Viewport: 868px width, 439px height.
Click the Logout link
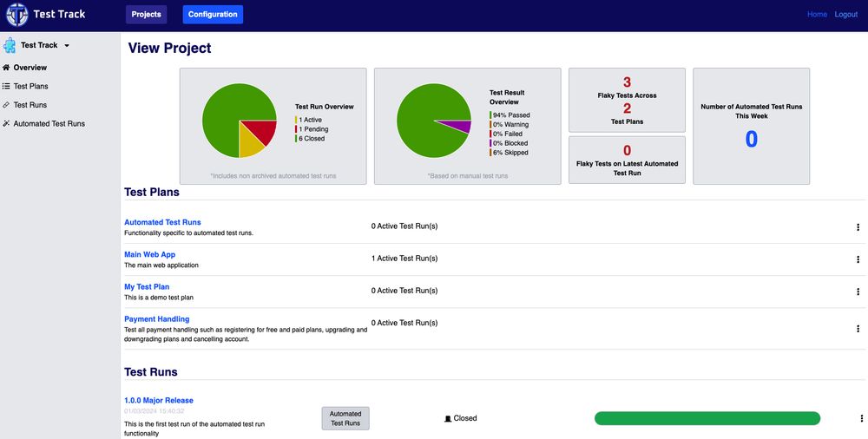[x=845, y=15]
